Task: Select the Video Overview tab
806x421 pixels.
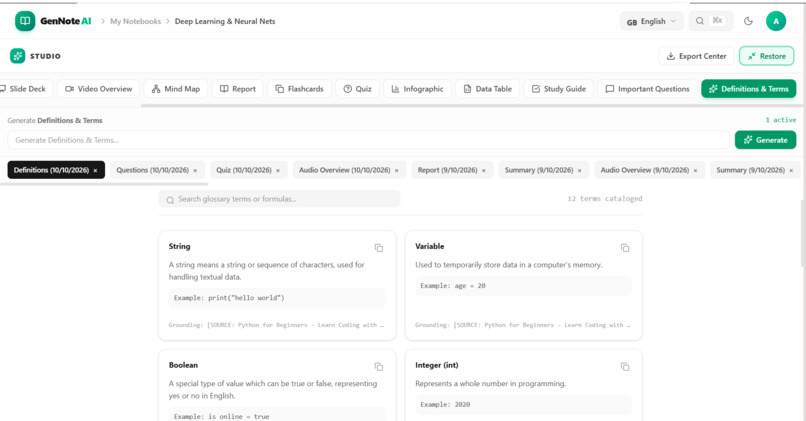Action: coord(98,89)
